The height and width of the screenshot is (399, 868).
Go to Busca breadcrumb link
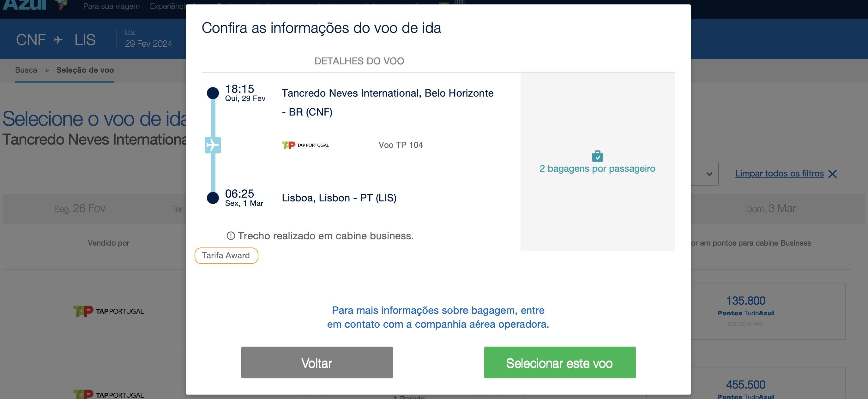(x=26, y=70)
